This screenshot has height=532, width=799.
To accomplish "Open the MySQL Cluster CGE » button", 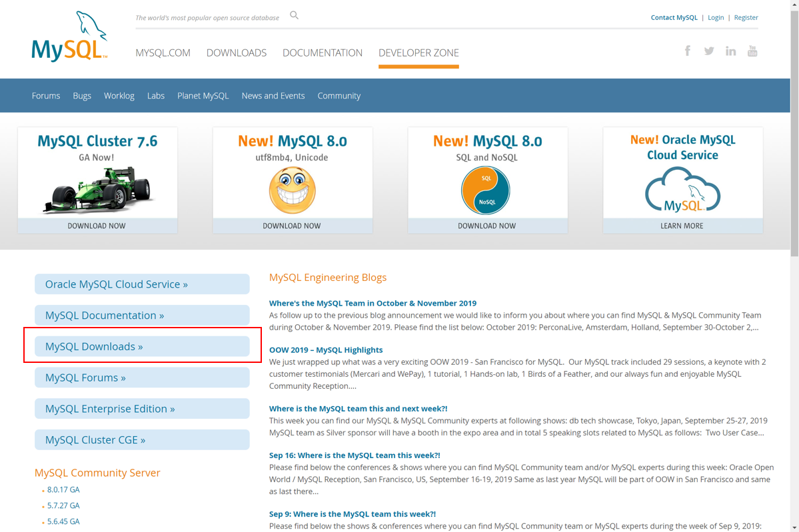I will click(142, 439).
